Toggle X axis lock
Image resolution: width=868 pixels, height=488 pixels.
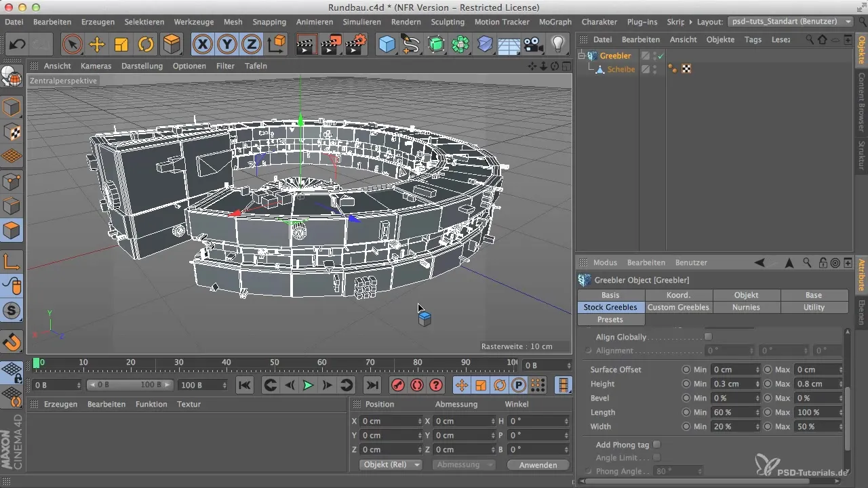pos(203,45)
